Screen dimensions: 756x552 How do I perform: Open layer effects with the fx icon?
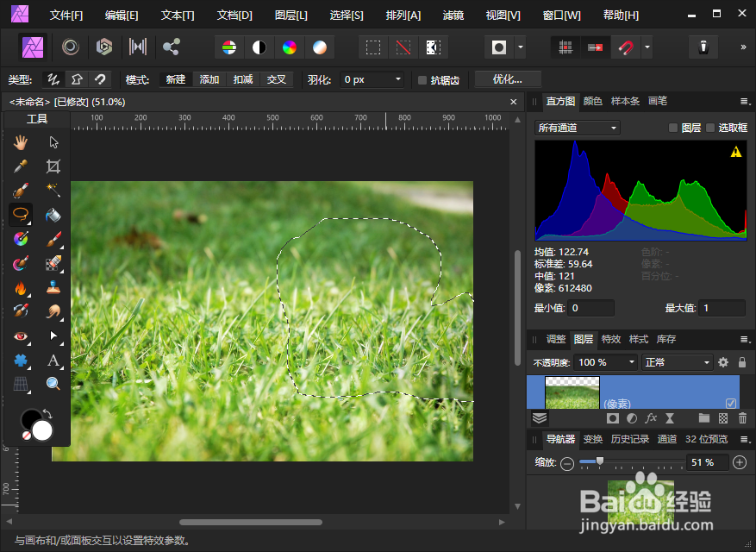tap(652, 417)
